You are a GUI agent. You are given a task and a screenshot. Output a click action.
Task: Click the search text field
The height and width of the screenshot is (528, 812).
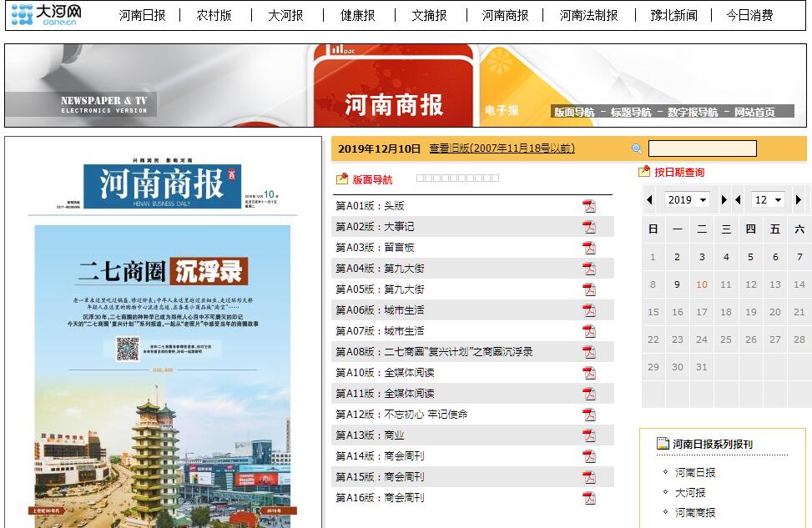click(702, 148)
